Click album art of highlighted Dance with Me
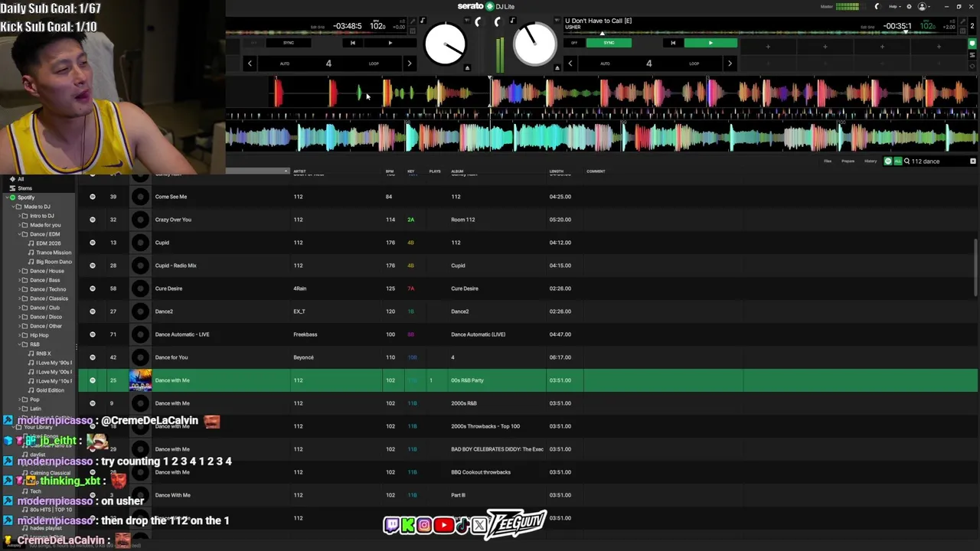 pyautogui.click(x=140, y=380)
